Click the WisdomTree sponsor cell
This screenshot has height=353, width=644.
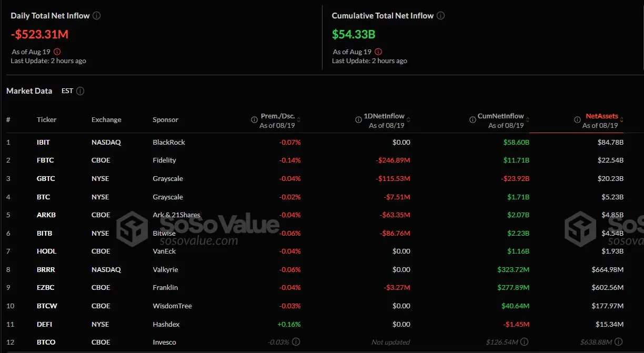172,306
